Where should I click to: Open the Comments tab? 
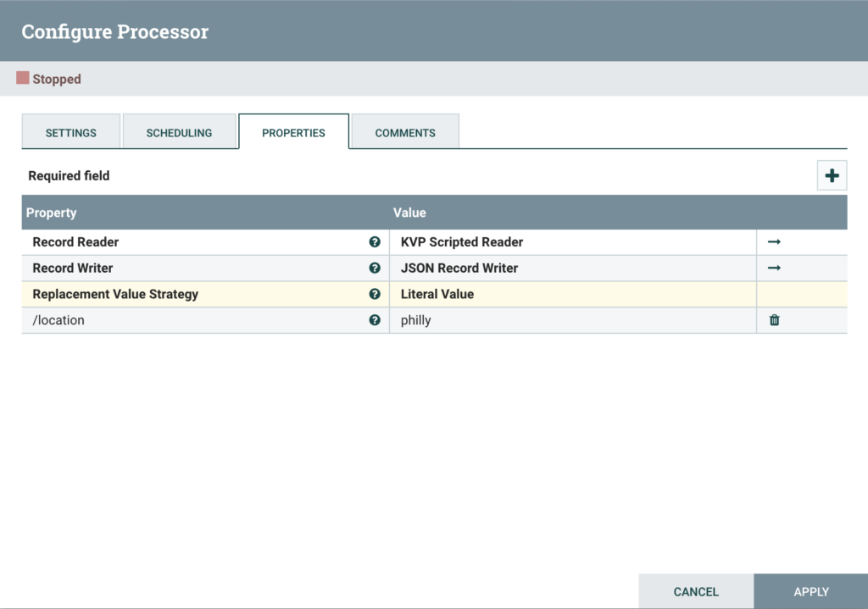(405, 133)
